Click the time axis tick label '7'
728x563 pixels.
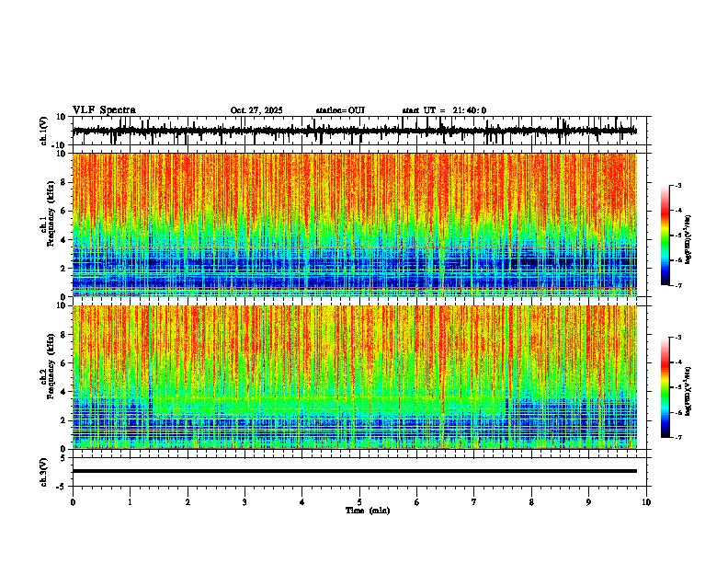(474, 502)
